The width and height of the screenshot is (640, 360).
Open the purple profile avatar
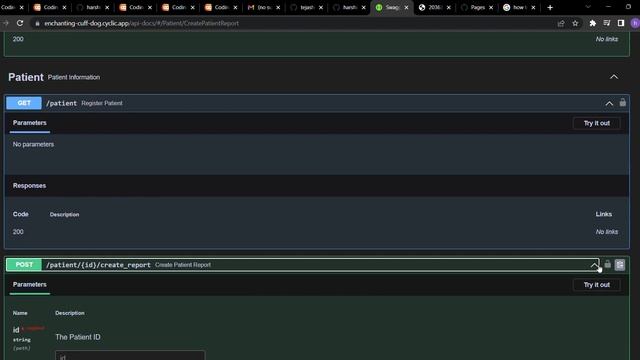pos(635,24)
